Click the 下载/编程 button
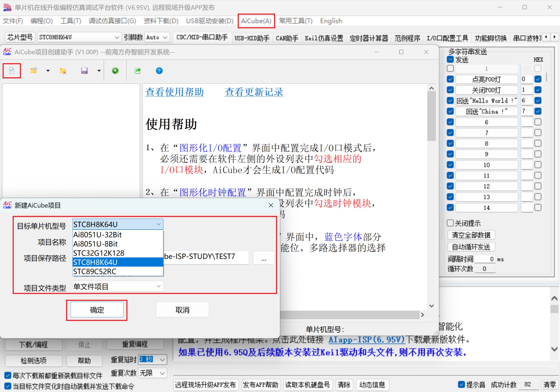This screenshot has width=560, height=392. point(34,344)
